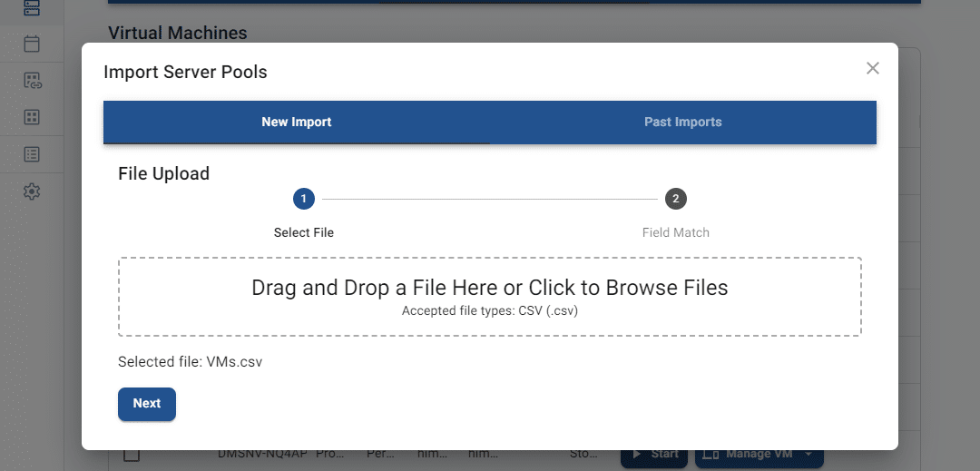Screen dimensions: 980x471
Task: Click the play icon on Start button
Action: (x=636, y=455)
